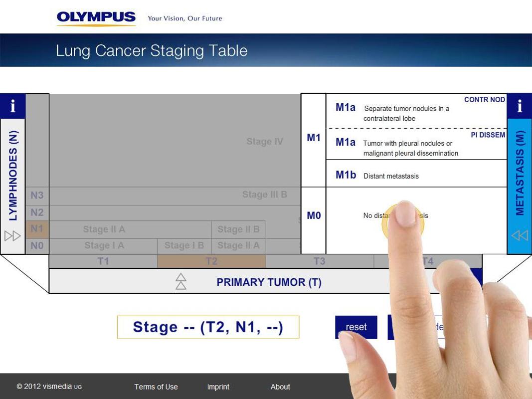Open the Terms of Use page
Viewport: 532px width, 399px height.
156,387
